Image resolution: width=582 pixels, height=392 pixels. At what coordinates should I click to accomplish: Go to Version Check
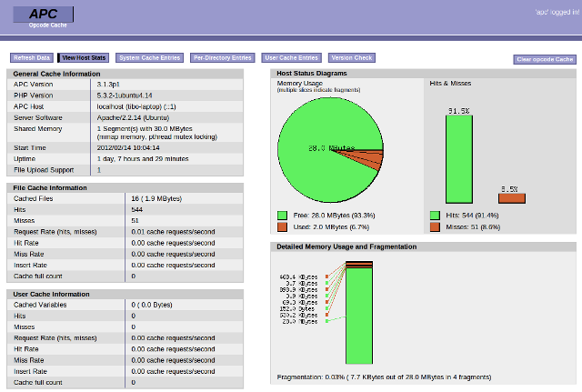(x=352, y=58)
